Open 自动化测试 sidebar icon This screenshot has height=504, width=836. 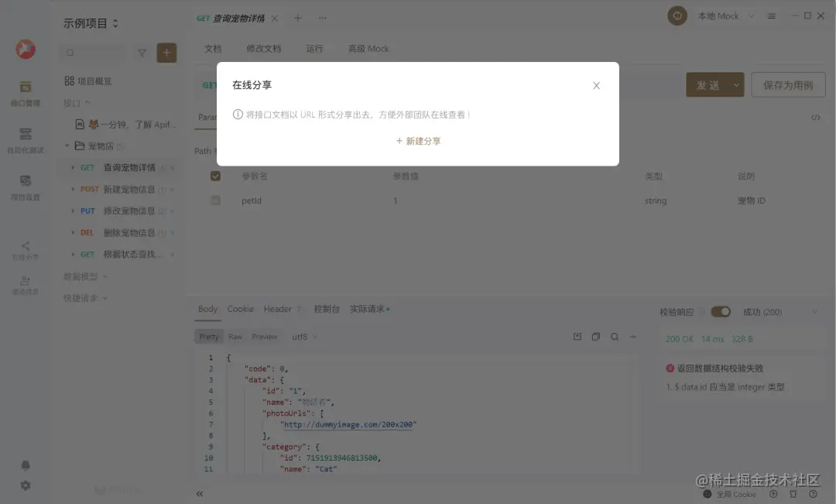tap(25, 140)
